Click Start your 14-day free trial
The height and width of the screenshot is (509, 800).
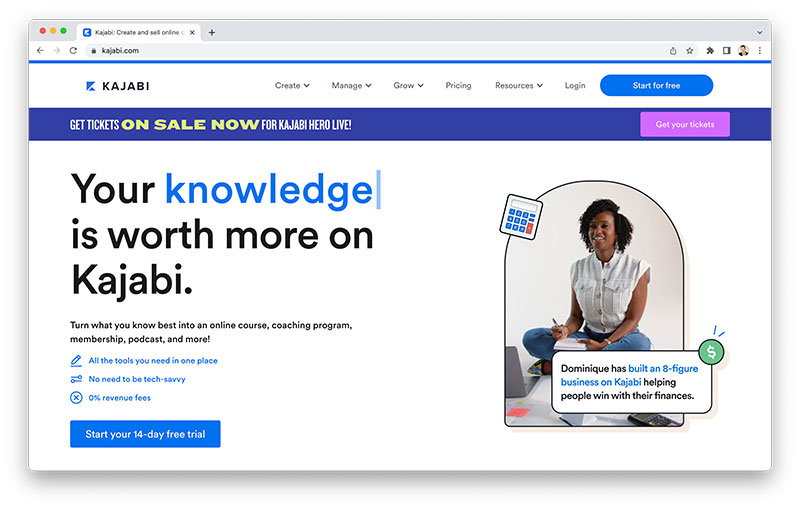[145, 434]
